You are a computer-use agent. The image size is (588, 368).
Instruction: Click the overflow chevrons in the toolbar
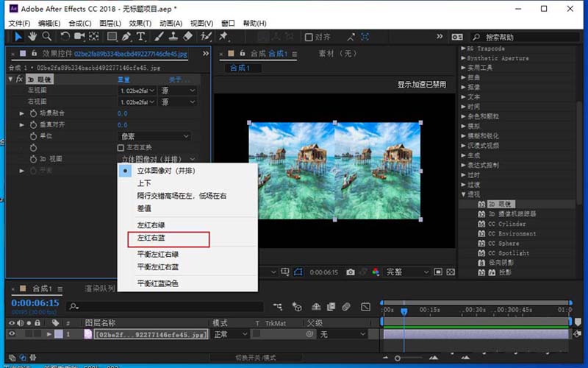tap(440, 36)
